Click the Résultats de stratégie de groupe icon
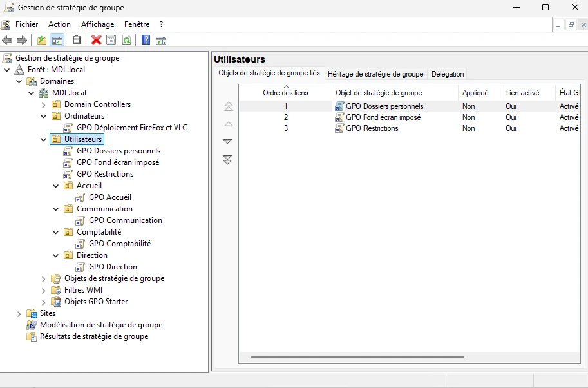Viewport: 588px width, 388px height. (x=32, y=336)
